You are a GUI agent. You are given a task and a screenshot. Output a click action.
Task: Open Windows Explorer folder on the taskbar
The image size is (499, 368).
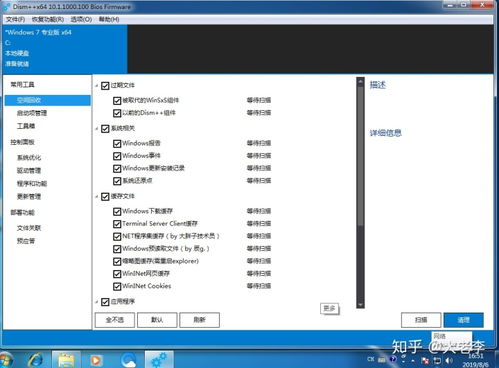(x=66, y=360)
